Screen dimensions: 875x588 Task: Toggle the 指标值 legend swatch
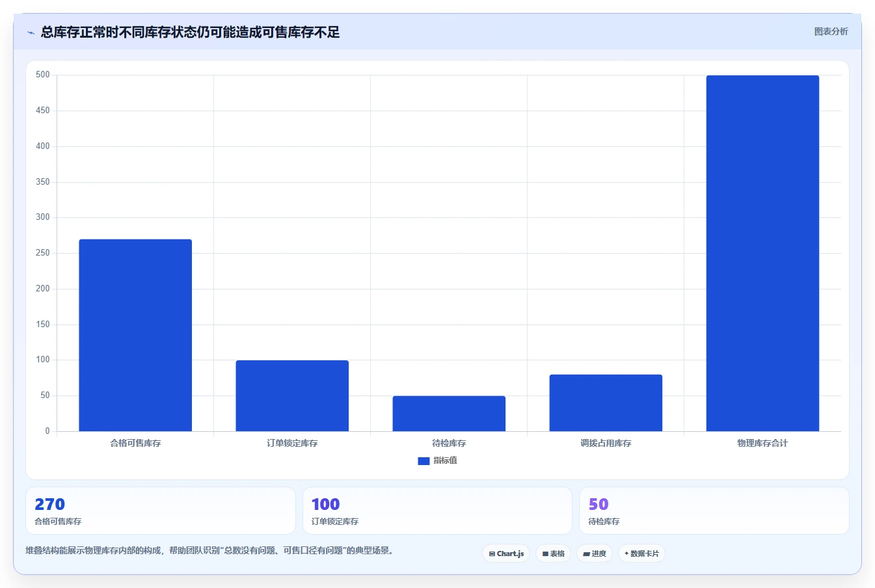pos(424,461)
